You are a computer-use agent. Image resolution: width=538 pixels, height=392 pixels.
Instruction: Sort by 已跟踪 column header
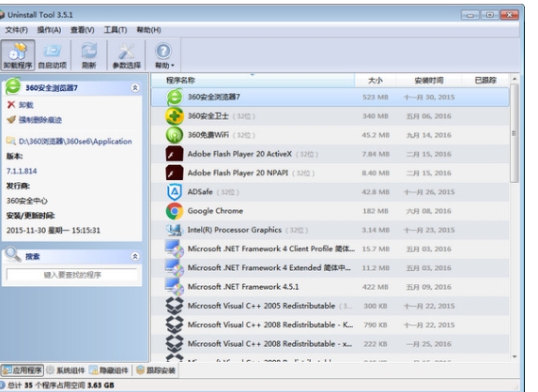coord(485,81)
